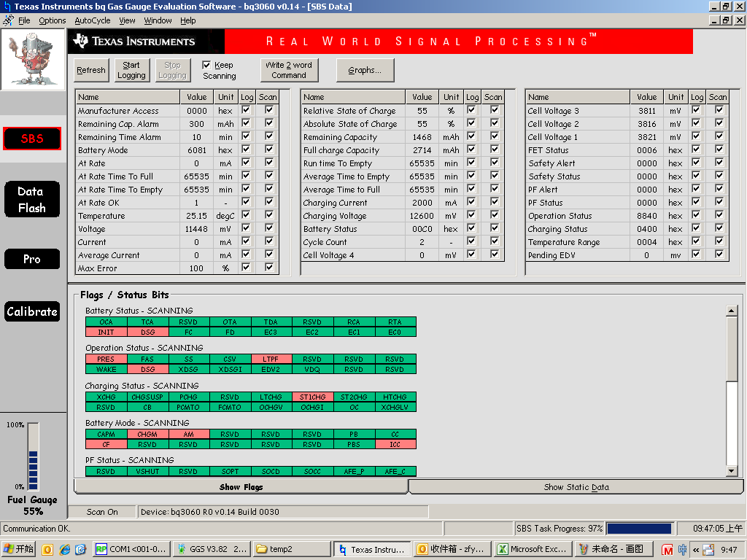The image size is (747, 560).
Task: Open temp2 folder from taskbar
Action: pos(292,549)
